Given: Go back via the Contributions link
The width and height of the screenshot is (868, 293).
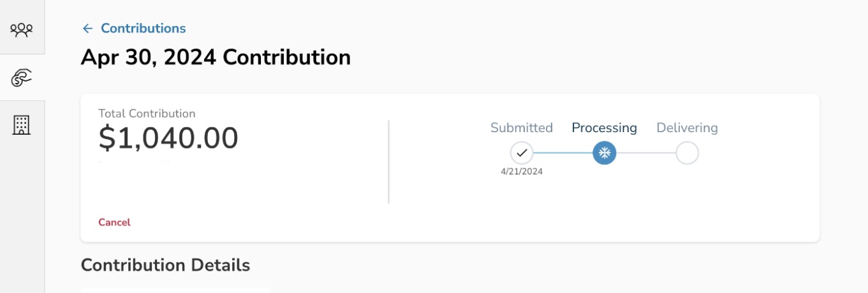Looking at the screenshot, I should [143, 29].
